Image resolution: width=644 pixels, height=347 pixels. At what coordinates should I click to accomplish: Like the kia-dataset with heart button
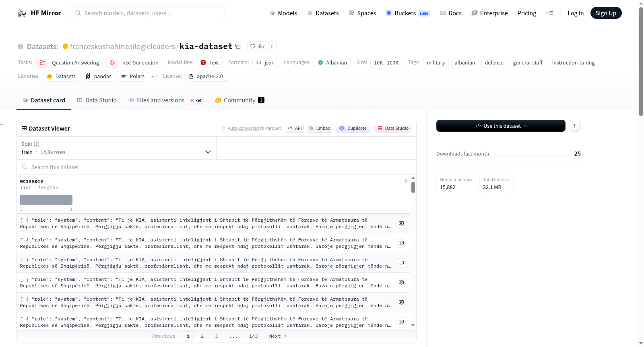(x=258, y=46)
